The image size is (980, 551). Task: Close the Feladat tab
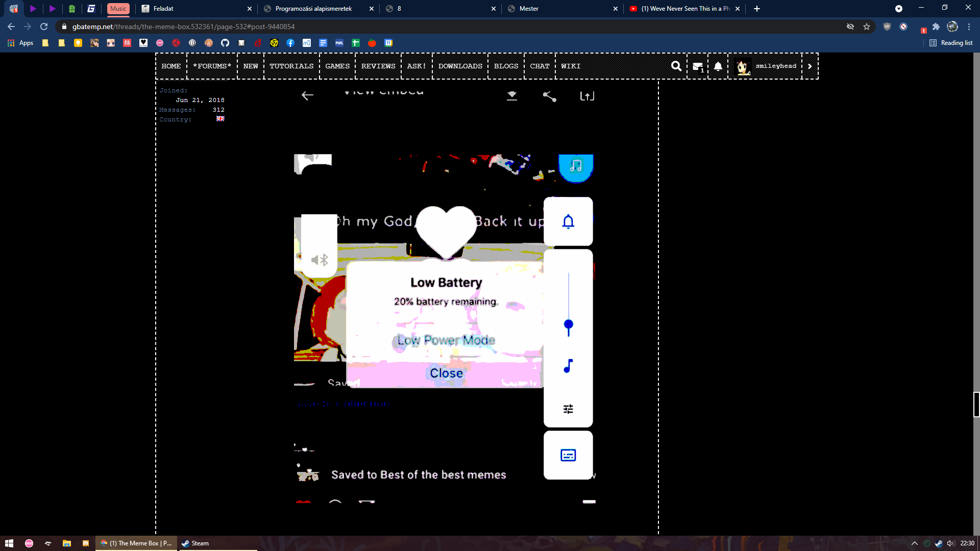tap(250, 9)
